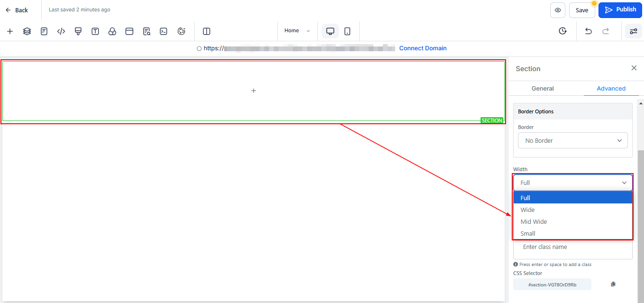Open the tracking code icon

(61, 31)
